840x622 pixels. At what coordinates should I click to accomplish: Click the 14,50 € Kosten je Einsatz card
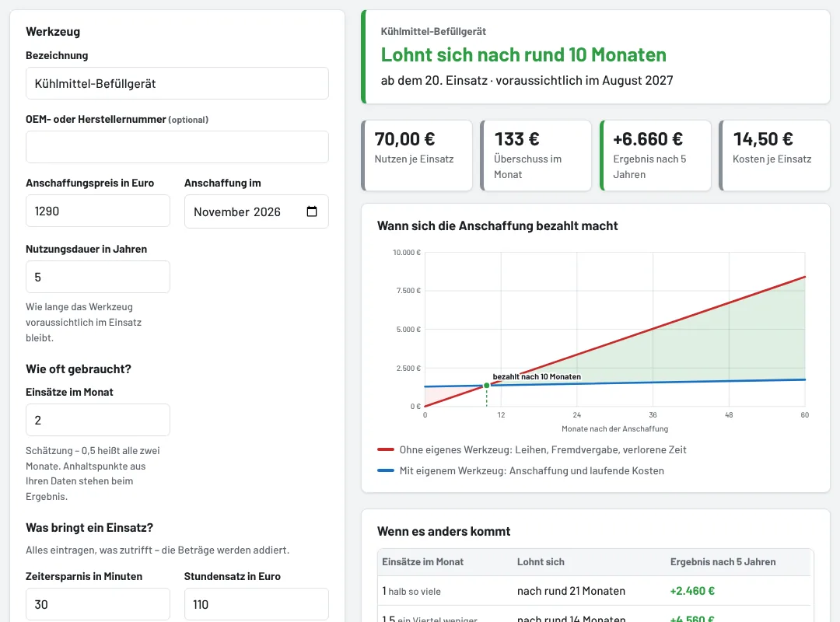774,155
